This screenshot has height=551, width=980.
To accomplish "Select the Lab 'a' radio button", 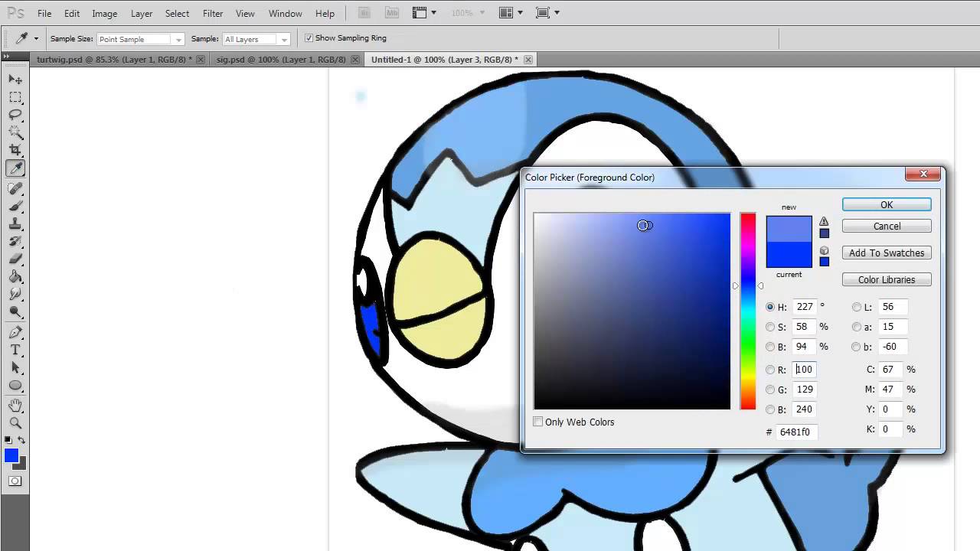I will (857, 327).
